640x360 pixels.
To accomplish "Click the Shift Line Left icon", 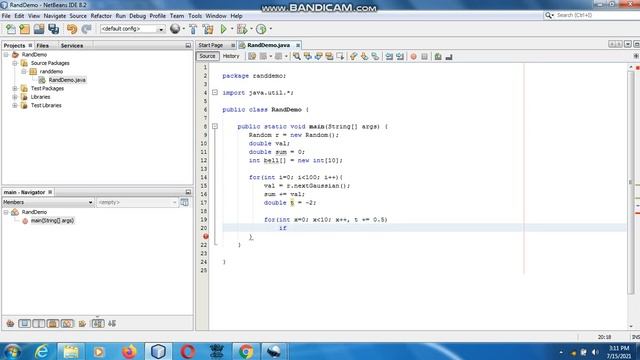I will coord(389,57).
